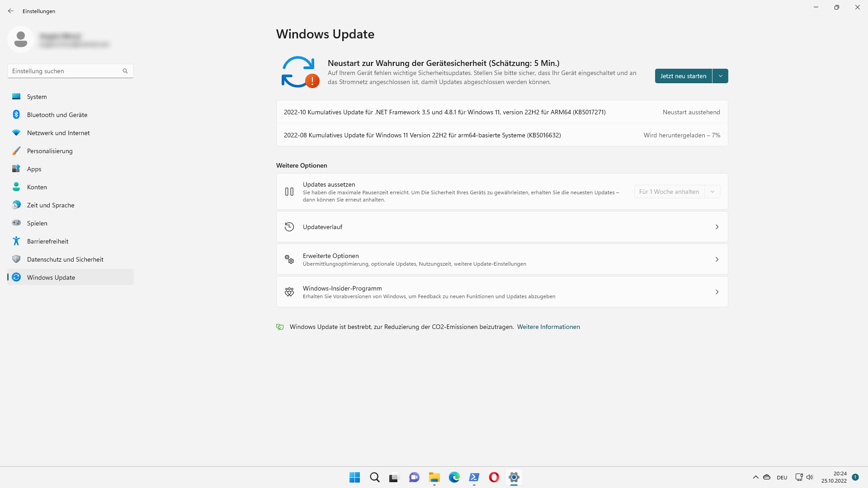Open Opera browser from taskbar

[494, 477]
